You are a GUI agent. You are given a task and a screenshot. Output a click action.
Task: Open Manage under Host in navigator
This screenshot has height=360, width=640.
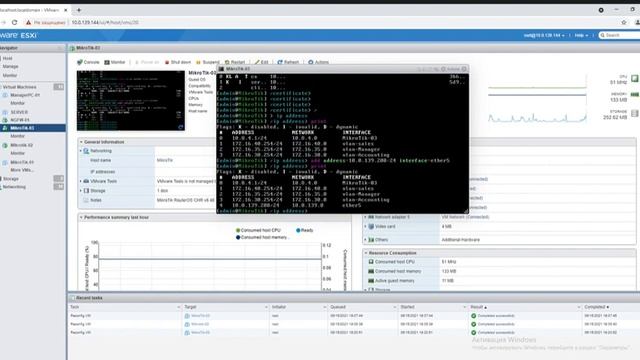pyautogui.click(x=10, y=67)
